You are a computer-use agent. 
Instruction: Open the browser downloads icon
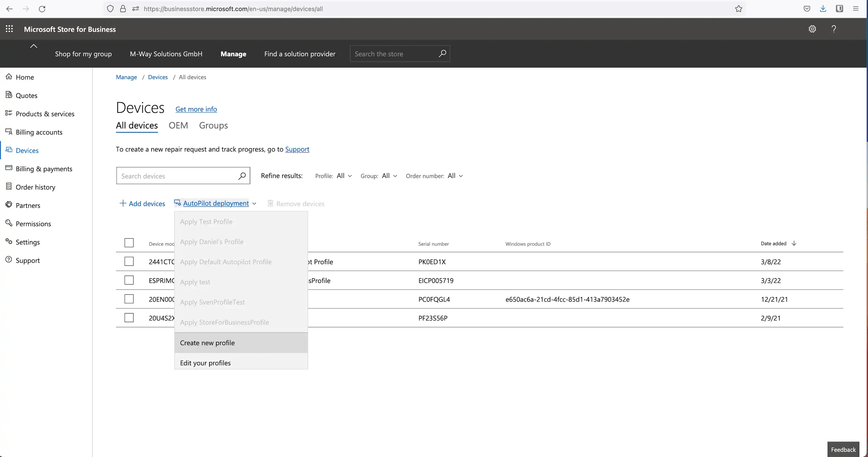pos(823,9)
